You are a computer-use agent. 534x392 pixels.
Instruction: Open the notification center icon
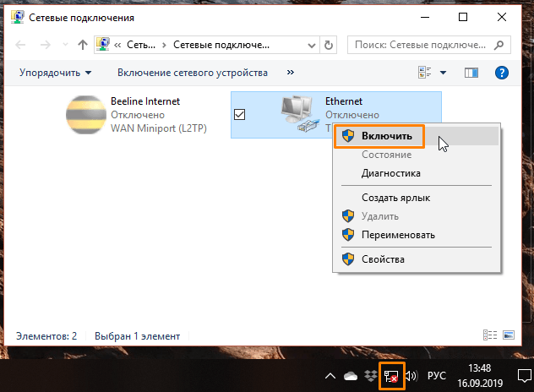point(524,376)
